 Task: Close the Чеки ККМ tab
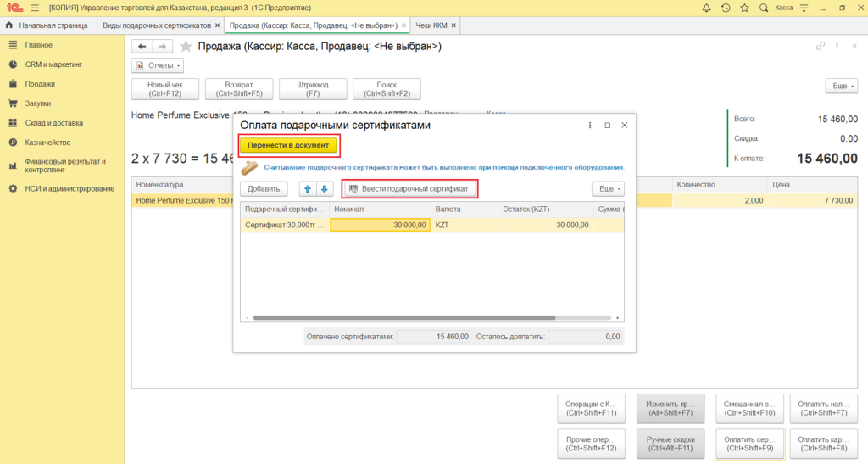[453, 25]
